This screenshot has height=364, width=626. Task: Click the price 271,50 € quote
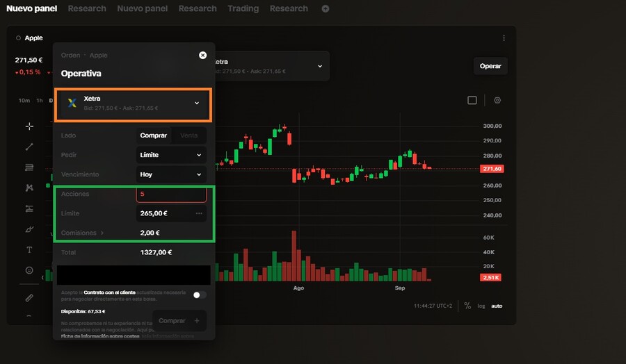click(29, 60)
